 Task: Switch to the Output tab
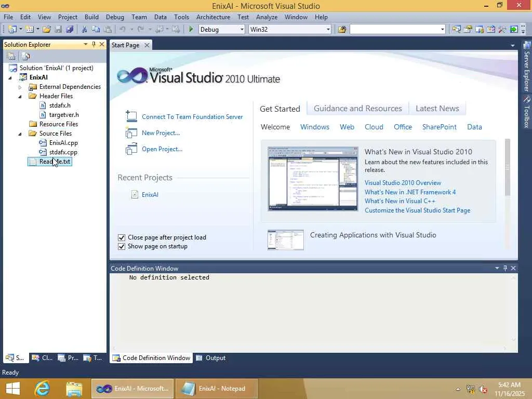click(211, 358)
